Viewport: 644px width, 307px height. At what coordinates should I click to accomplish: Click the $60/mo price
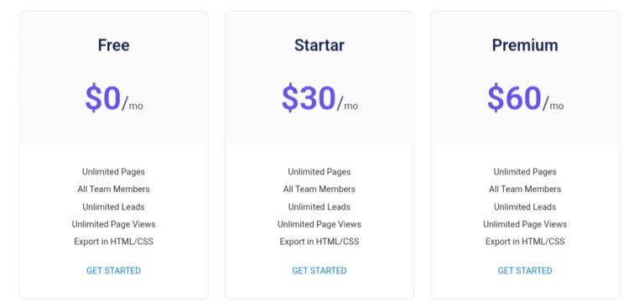[x=525, y=99]
